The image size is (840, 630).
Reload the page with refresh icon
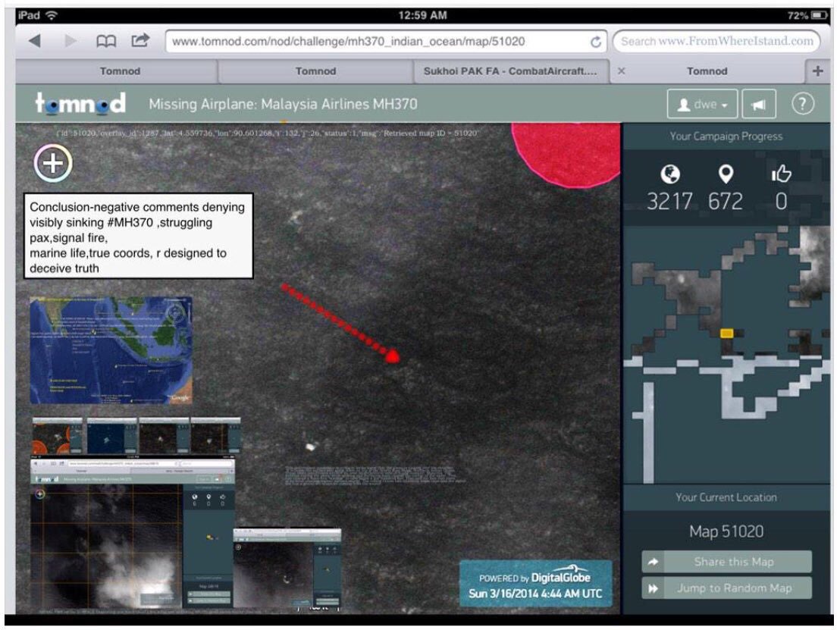pyautogui.click(x=595, y=42)
